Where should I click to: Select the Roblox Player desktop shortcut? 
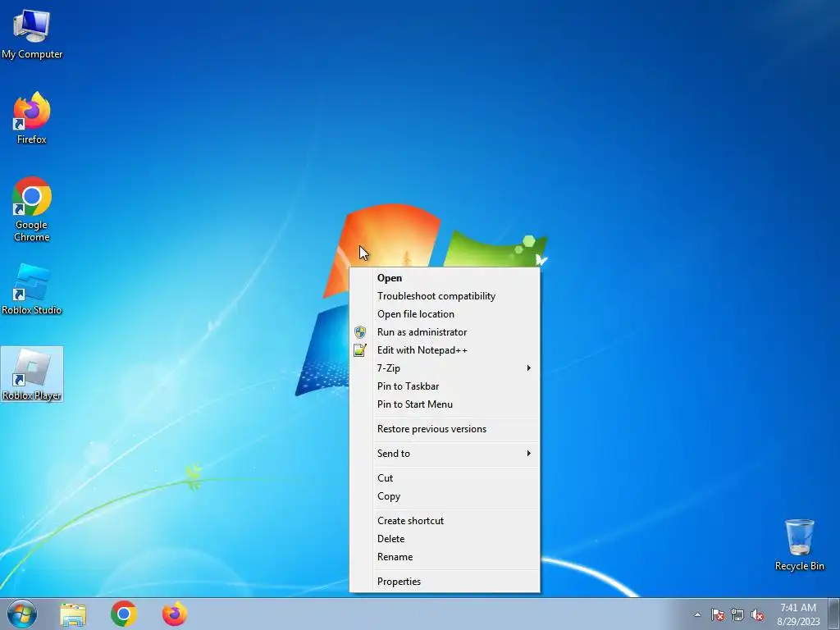pos(32,374)
